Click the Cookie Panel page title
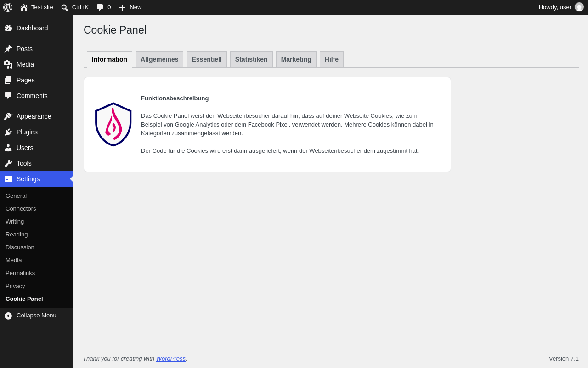 coord(115,30)
